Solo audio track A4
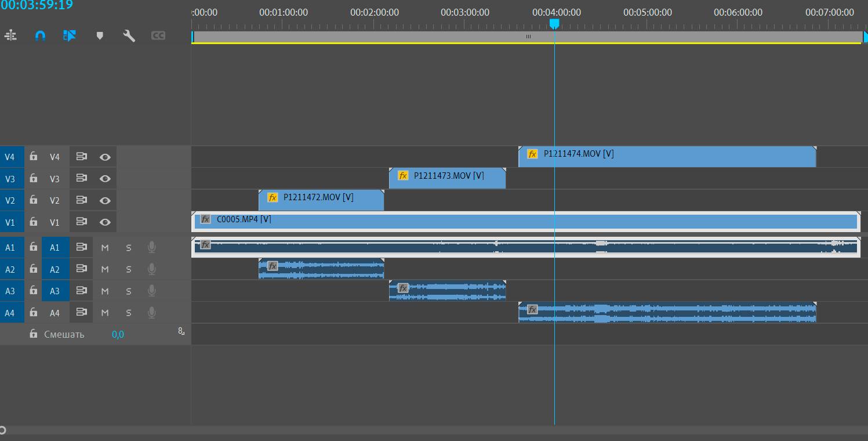868x441 pixels. pyautogui.click(x=129, y=313)
